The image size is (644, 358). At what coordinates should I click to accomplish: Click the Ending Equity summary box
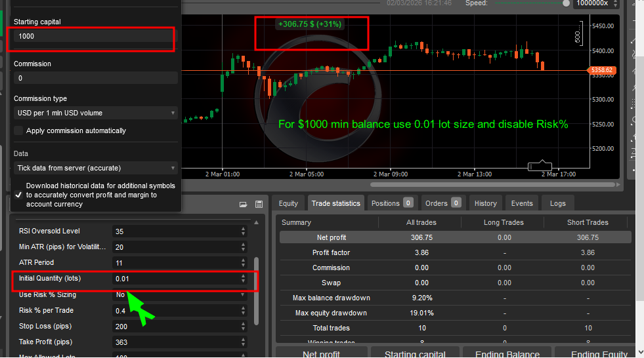pyautogui.click(x=595, y=352)
